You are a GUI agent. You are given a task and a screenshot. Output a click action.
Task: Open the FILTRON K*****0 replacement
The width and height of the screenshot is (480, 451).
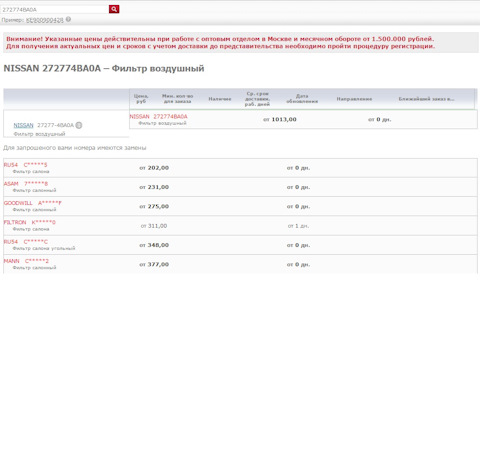point(240,226)
